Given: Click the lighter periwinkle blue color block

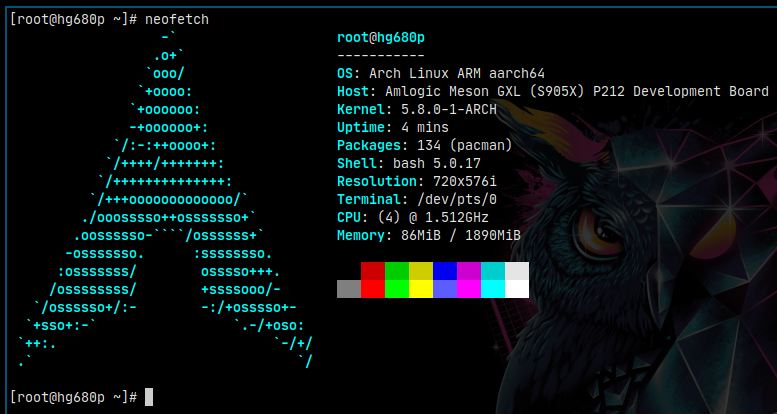Looking at the screenshot, I should pos(445,289).
